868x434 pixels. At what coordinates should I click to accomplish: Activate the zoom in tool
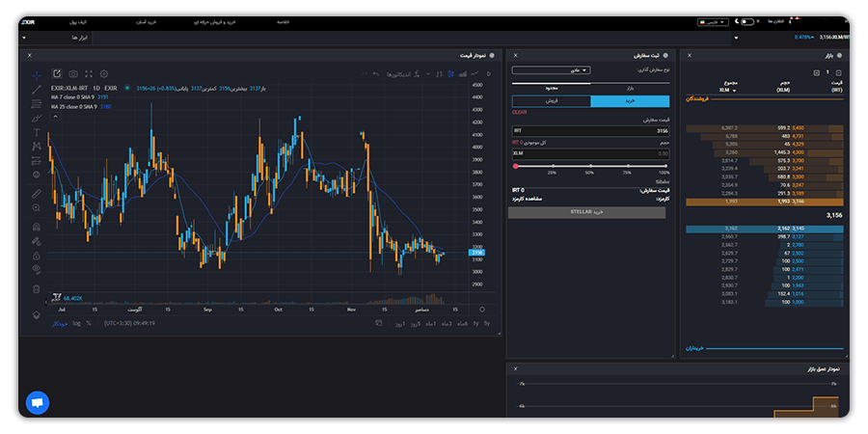pyautogui.click(x=37, y=207)
